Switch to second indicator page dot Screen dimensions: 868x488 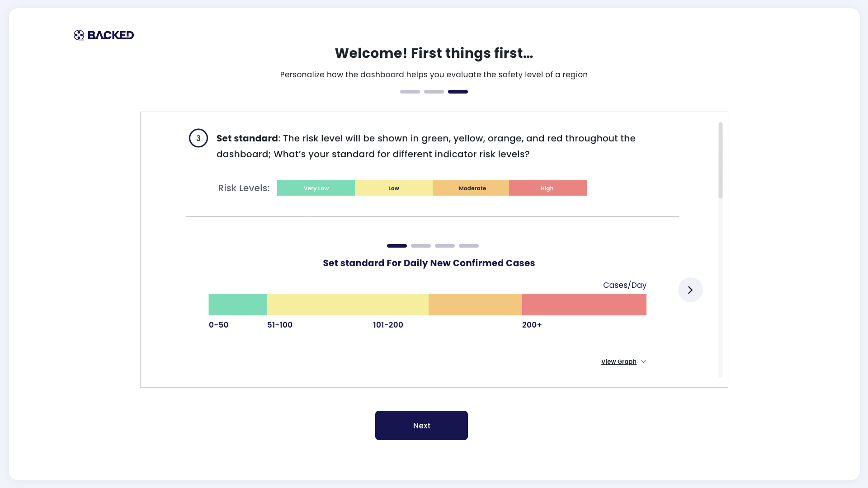click(421, 246)
